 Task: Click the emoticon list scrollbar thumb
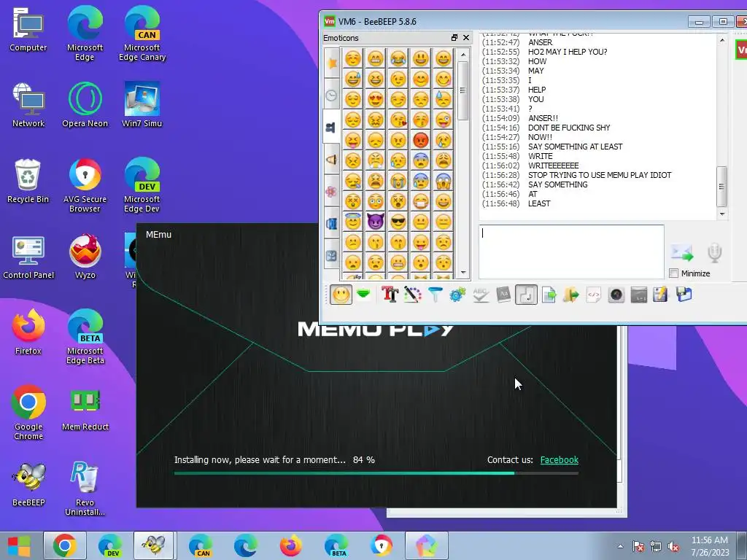(x=462, y=90)
